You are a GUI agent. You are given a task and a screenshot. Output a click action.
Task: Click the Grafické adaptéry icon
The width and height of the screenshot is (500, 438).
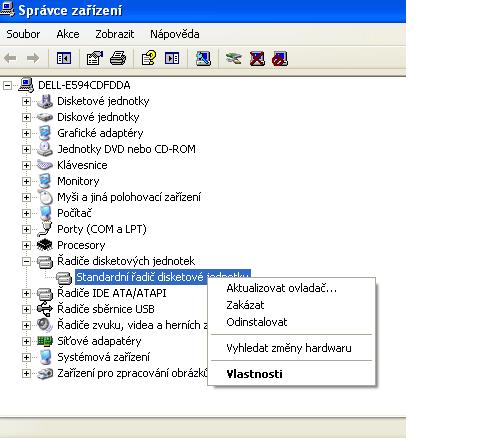tap(45, 133)
